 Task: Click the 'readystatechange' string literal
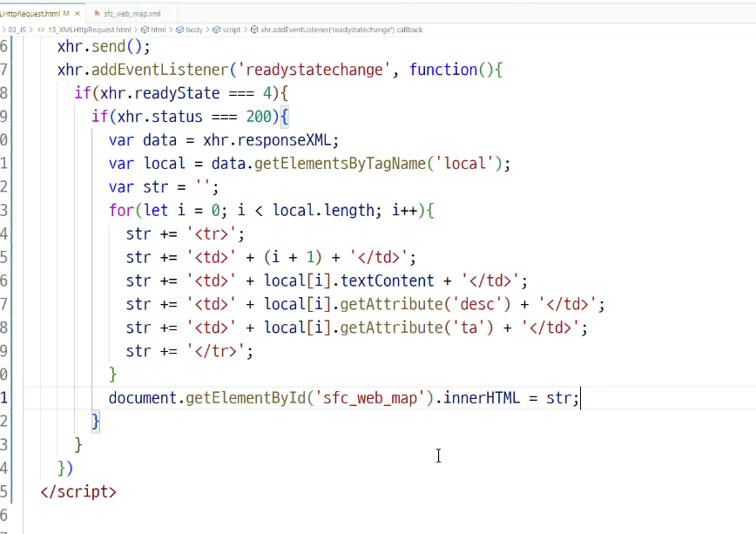pyautogui.click(x=314, y=70)
